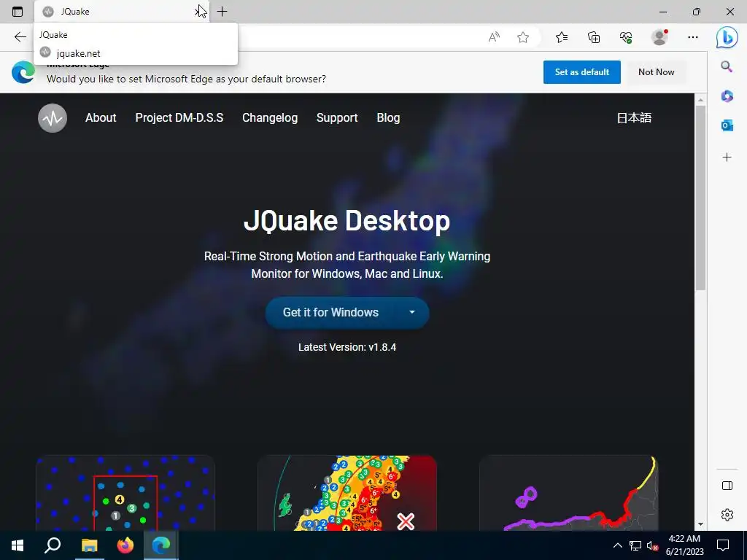
Task: Open taskbar search magnifier
Action: (53, 545)
